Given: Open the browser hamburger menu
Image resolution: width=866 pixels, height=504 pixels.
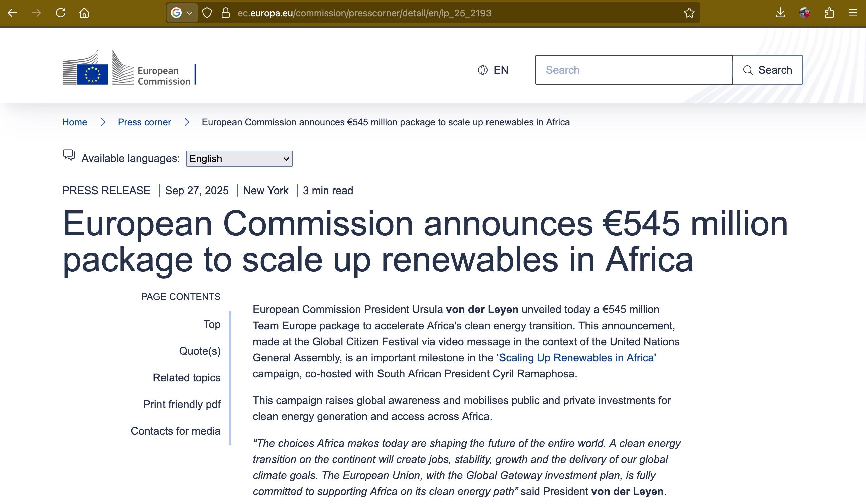Looking at the screenshot, I should (853, 13).
